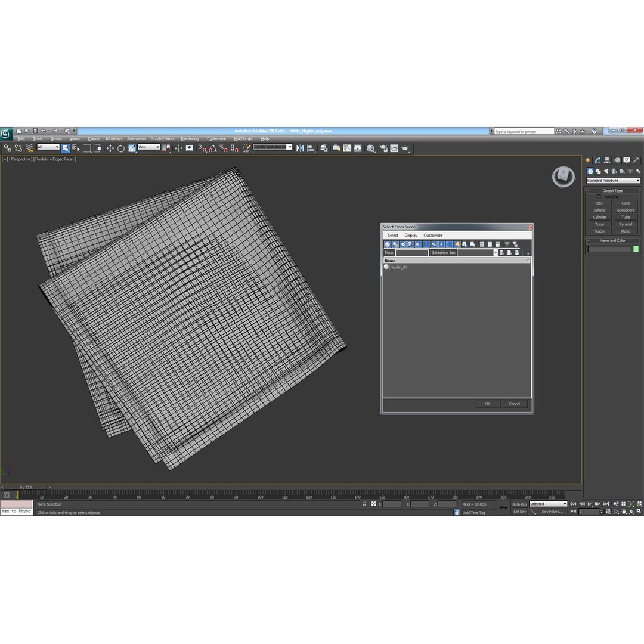Click the Find field in Select From Scene
Image resolution: width=644 pixels, height=644 pixels.
[x=411, y=253]
